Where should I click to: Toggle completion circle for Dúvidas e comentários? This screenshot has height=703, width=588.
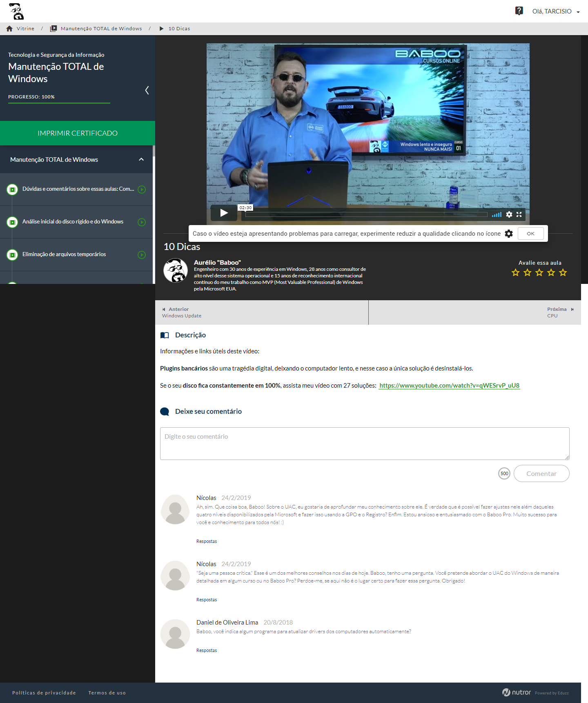(142, 190)
